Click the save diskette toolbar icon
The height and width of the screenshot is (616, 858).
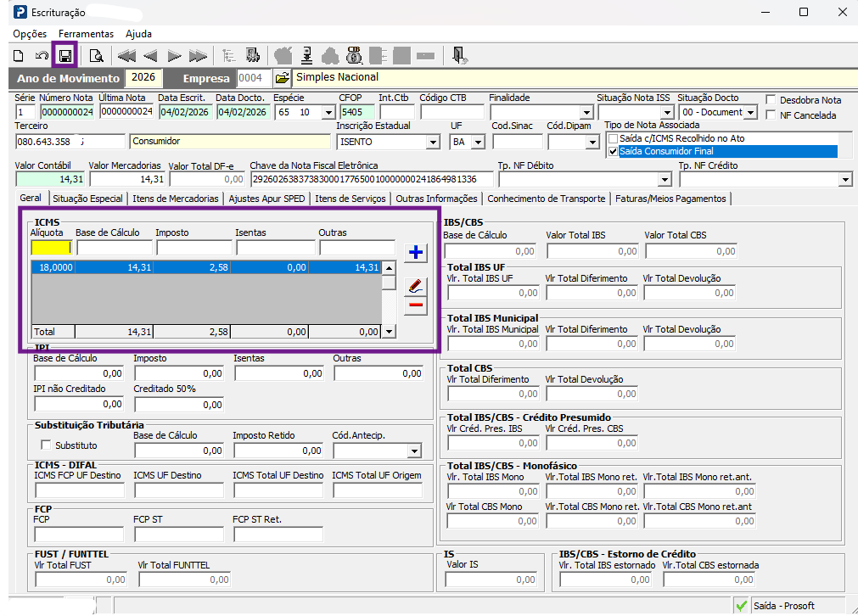65,56
